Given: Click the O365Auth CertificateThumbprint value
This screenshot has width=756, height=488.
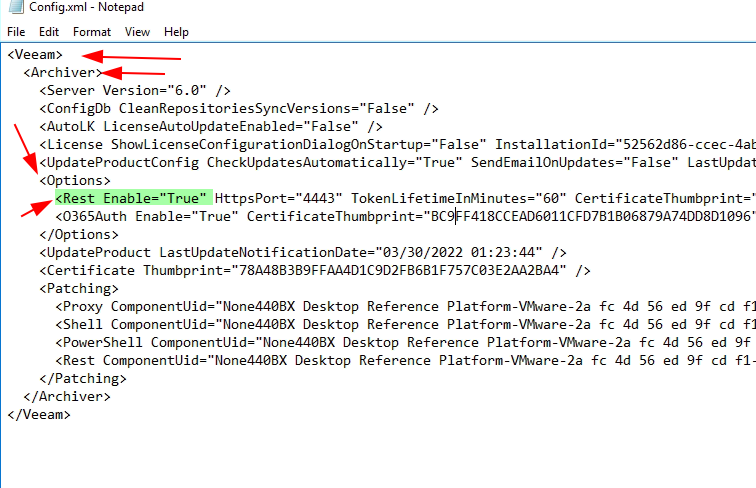Looking at the screenshot, I should (x=593, y=217).
